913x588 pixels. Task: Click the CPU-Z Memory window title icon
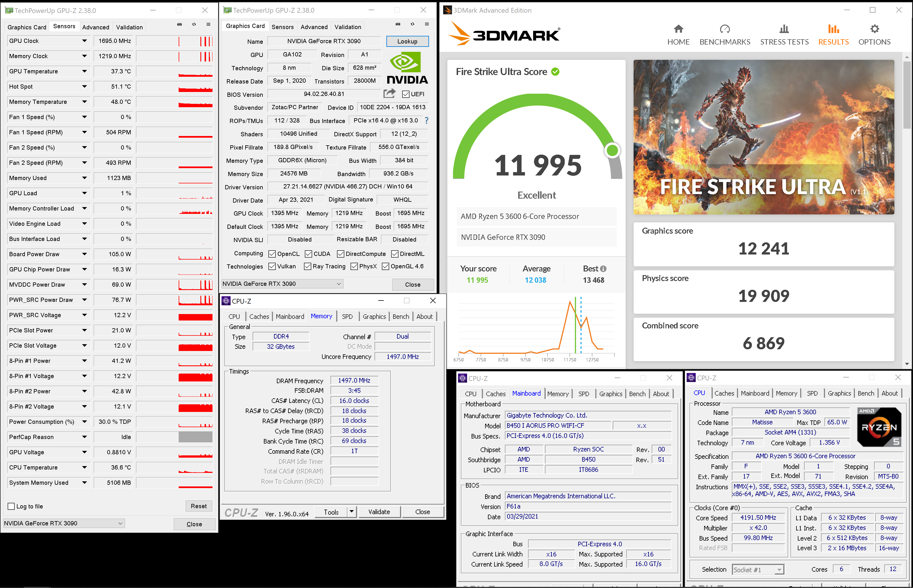point(226,301)
